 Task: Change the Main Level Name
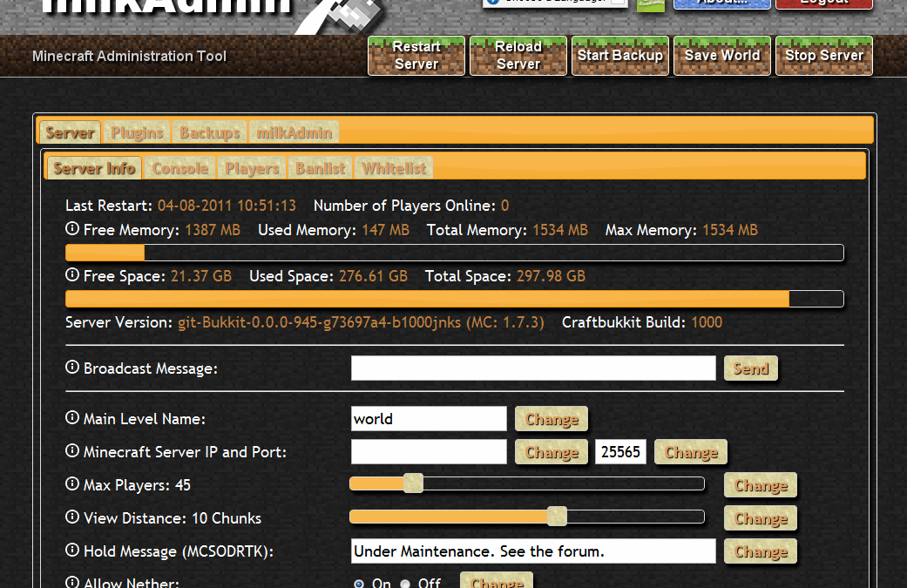552,419
